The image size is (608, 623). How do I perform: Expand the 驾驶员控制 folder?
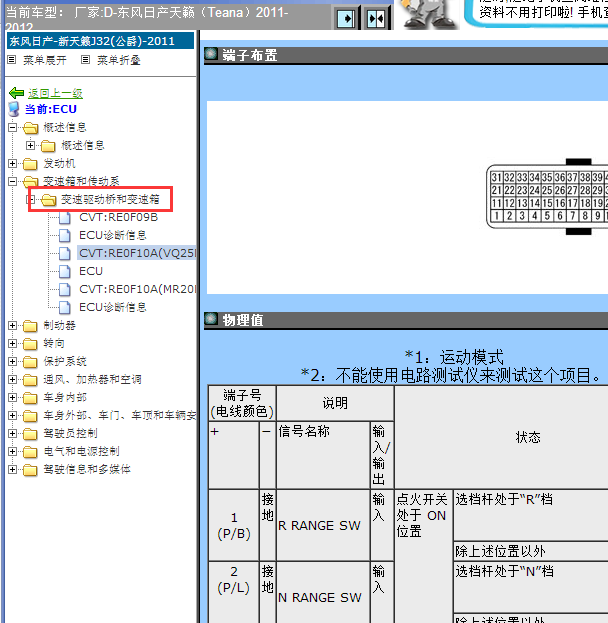coord(12,433)
